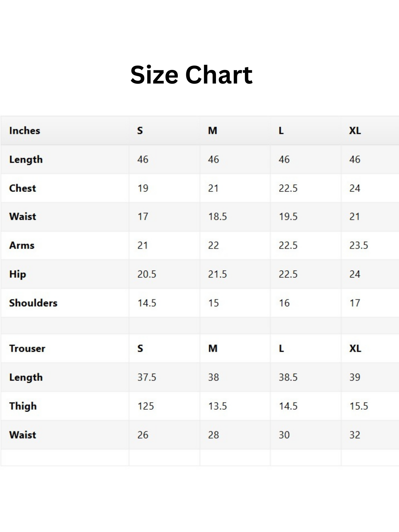Click the Waist value 18.5 for size M
Image resolution: width=399 pixels, height=532 pixels.
[x=217, y=217]
